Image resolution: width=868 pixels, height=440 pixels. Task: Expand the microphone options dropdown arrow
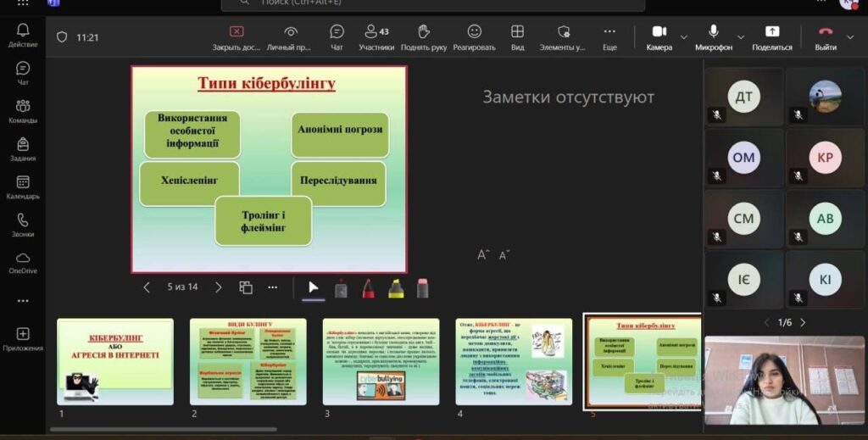point(741,37)
